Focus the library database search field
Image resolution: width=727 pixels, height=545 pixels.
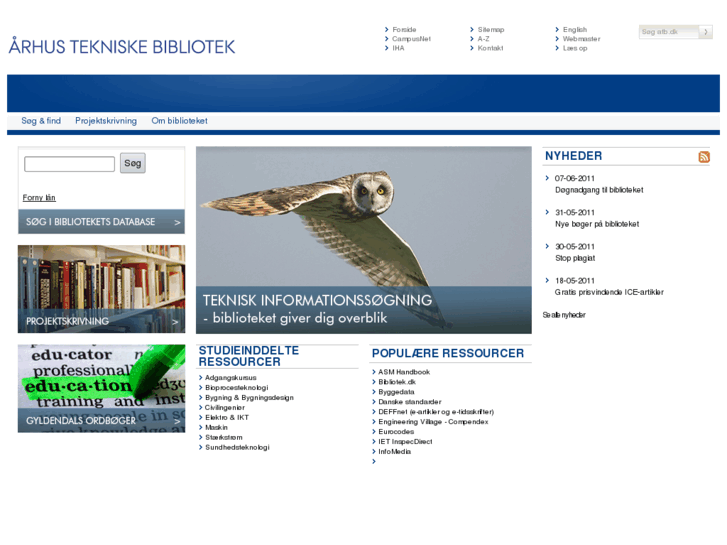tap(70, 164)
